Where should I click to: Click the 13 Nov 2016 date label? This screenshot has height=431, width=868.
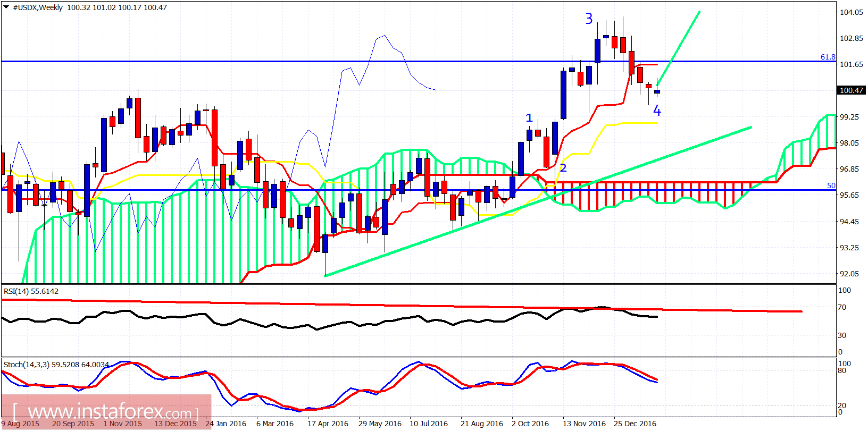pyautogui.click(x=585, y=424)
